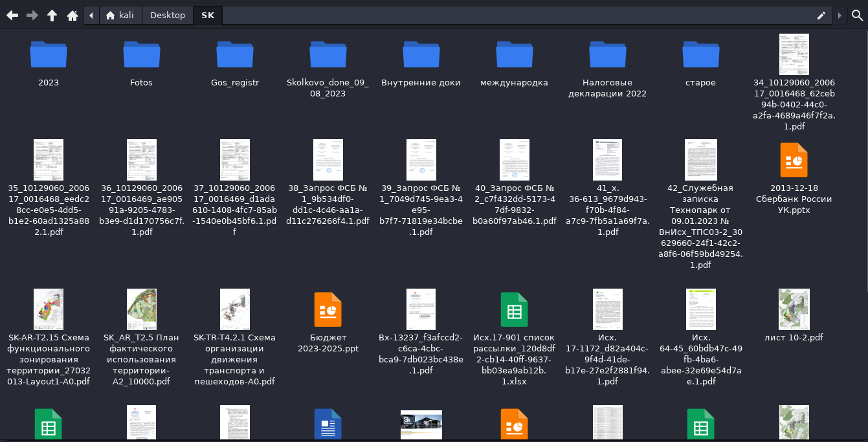Click the path bar right scroll arrow
The image size is (868, 442).
click(840, 15)
